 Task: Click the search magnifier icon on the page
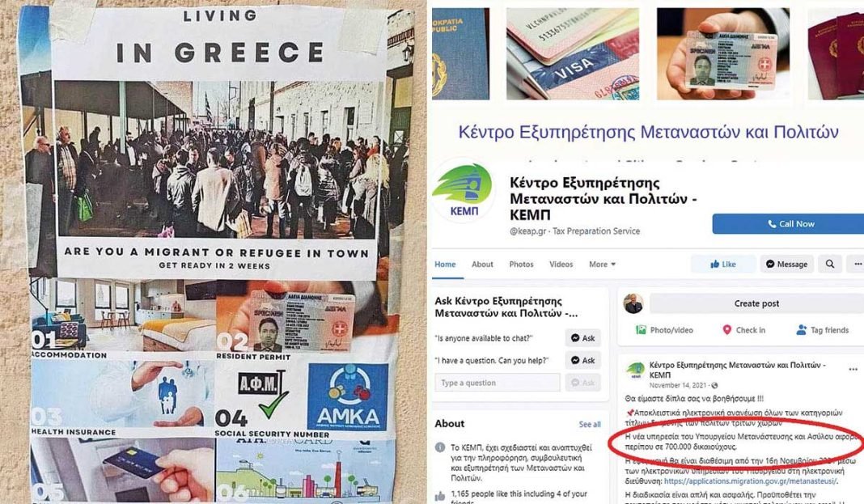point(829,264)
